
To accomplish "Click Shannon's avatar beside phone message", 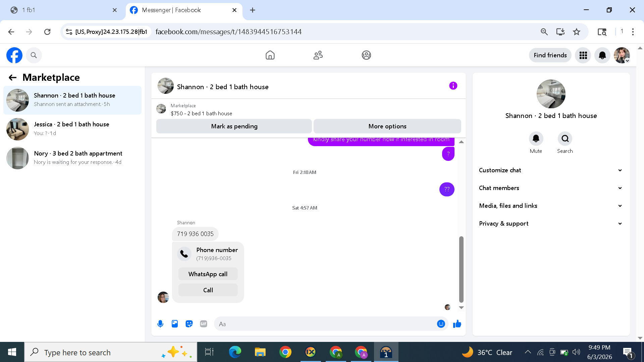I will click(163, 297).
